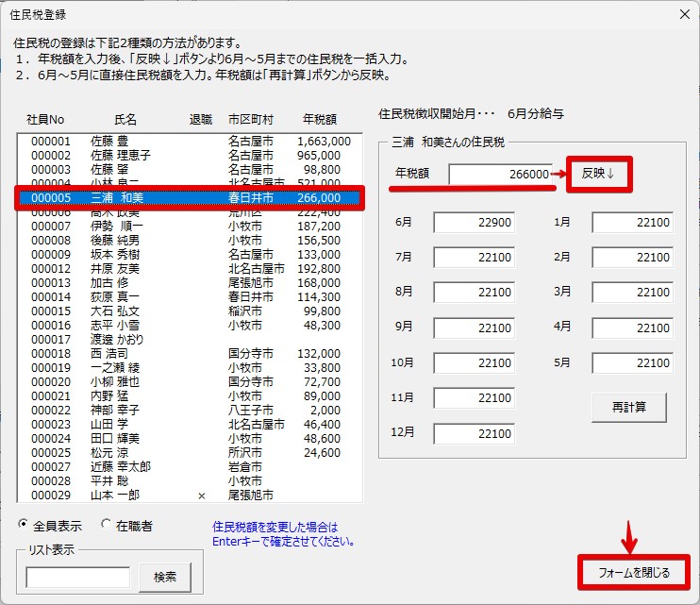Select employee 000013 加古 修 row
Screen dimensions: 700x605
(190, 282)
